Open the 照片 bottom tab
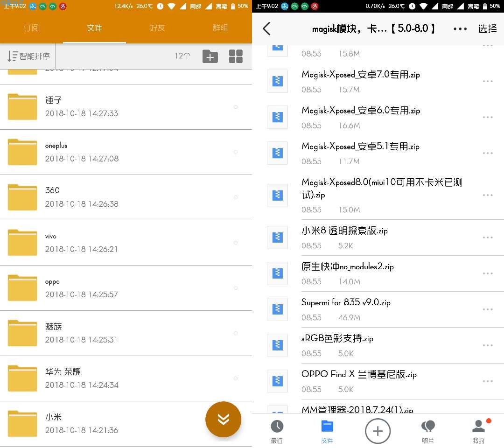The width and height of the screenshot is (504, 448). coord(428,431)
